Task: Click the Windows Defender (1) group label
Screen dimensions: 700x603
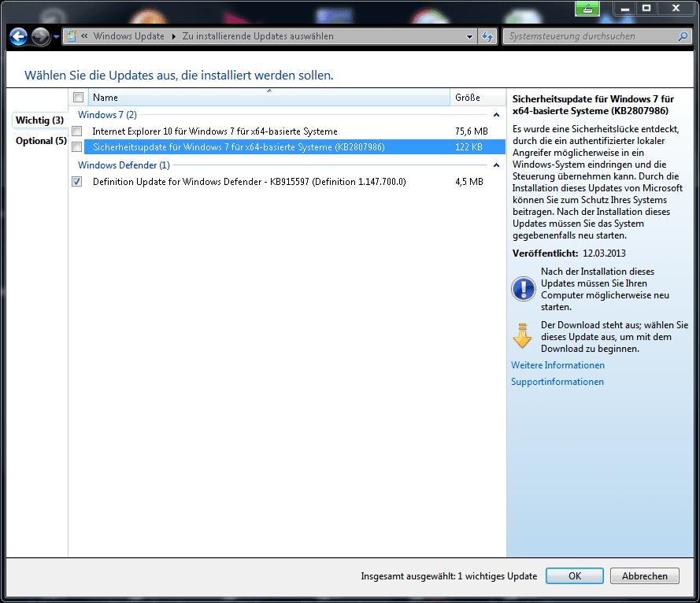Action: click(124, 165)
